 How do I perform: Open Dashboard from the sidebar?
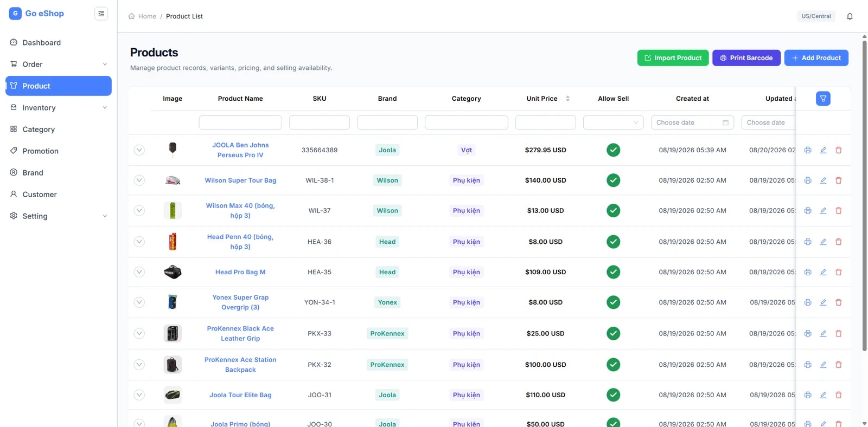(59, 42)
